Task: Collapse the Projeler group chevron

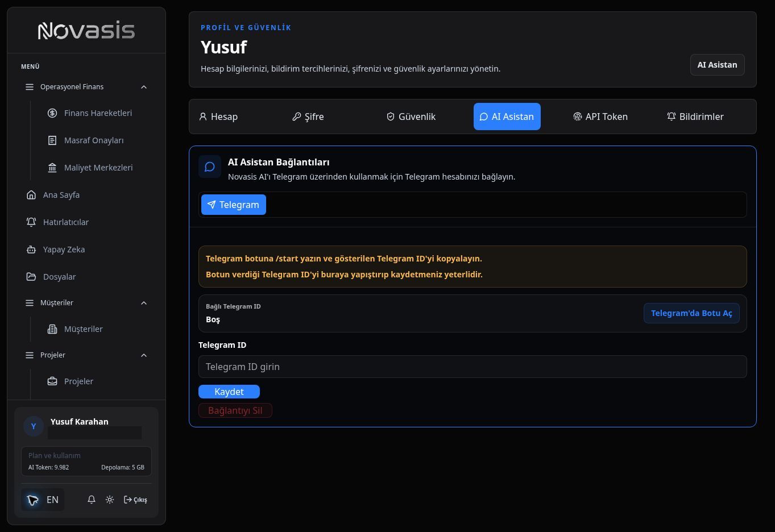Action: point(144,355)
